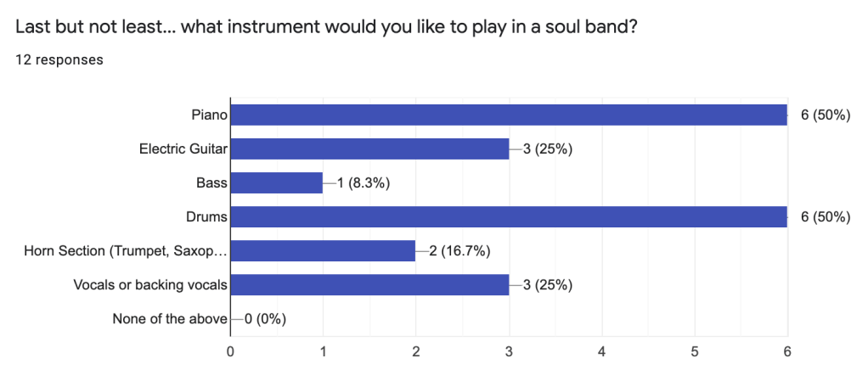868x381 pixels.
Task: Click the 'Electric Guitar' axis label
Action: 183,149
